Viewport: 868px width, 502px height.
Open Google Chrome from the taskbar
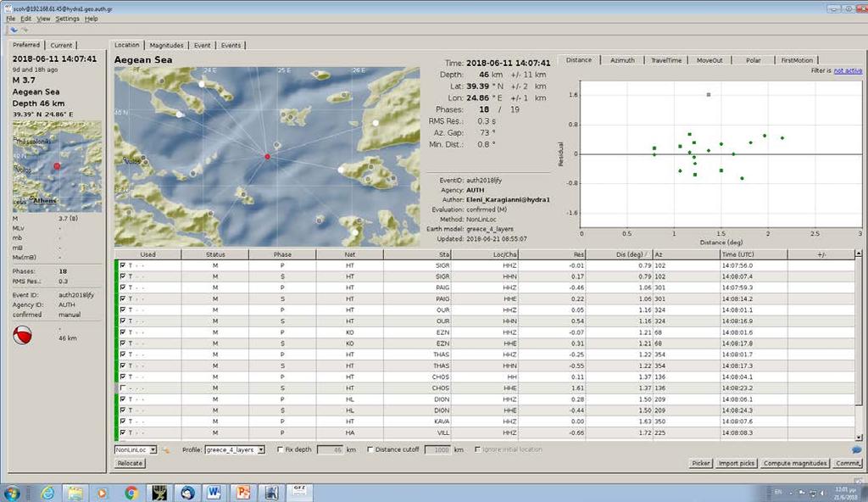click(x=131, y=492)
